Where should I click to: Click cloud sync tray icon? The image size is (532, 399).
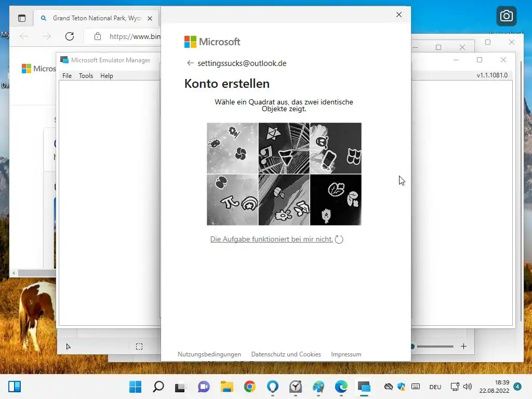point(389,387)
